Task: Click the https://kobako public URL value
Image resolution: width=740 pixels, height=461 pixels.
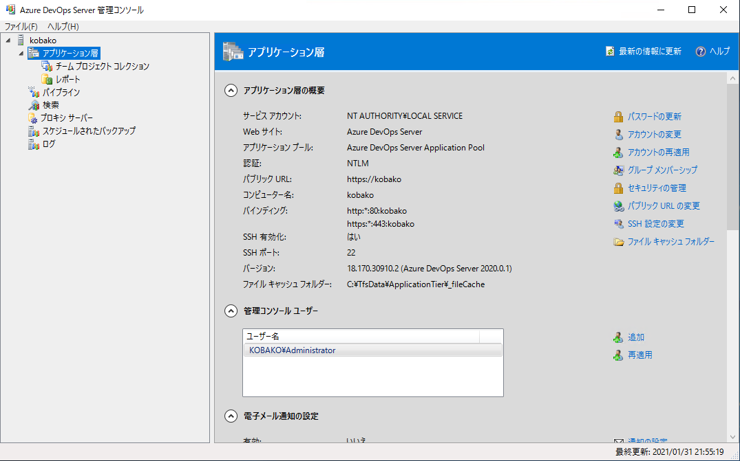Action: tap(374, 179)
